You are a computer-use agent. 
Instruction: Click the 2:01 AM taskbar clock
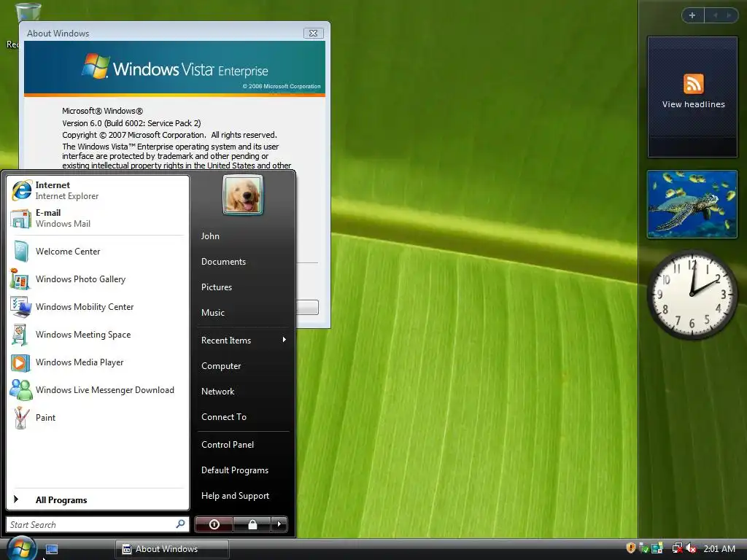coord(719,548)
